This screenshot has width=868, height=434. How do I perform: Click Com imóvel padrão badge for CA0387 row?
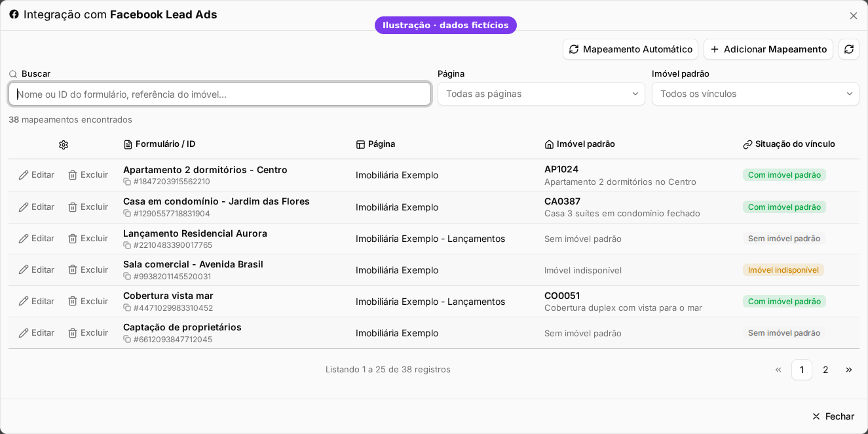[784, 207]
